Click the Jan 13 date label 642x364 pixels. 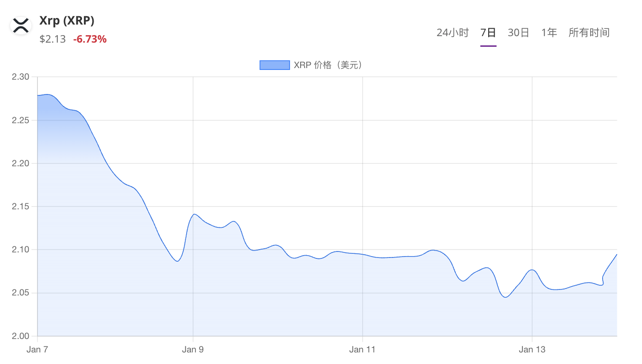(532, 350)
